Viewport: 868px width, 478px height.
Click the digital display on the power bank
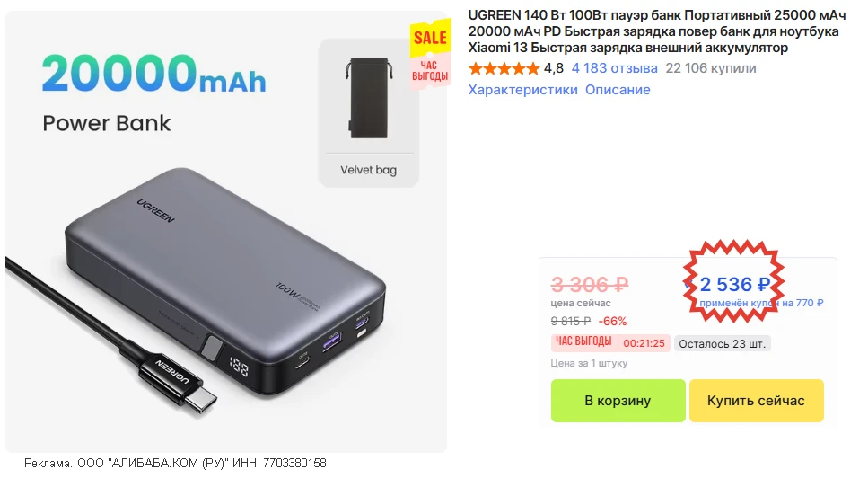(240, 367)
